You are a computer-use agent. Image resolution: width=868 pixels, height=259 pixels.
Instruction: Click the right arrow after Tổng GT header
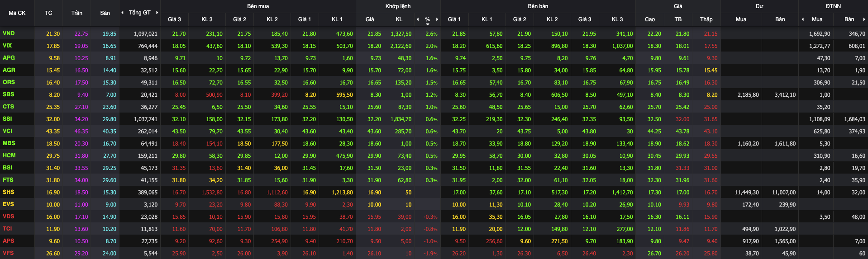point(157,13)
